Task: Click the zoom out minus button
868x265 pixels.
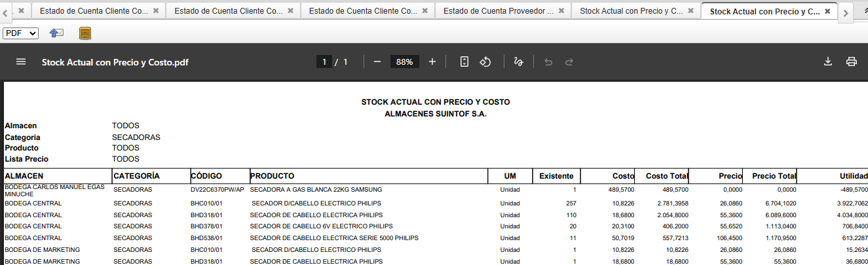Action: (x=377, y=62)
